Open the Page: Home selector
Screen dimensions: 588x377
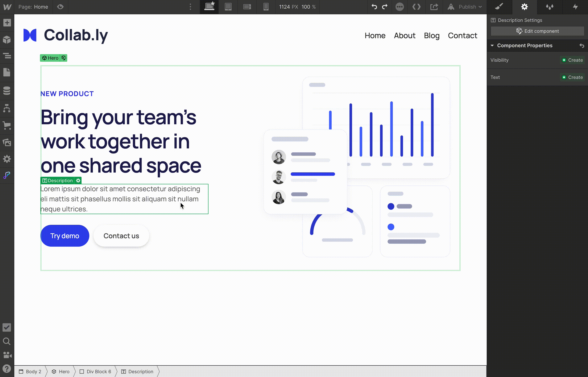click(33, 7)
